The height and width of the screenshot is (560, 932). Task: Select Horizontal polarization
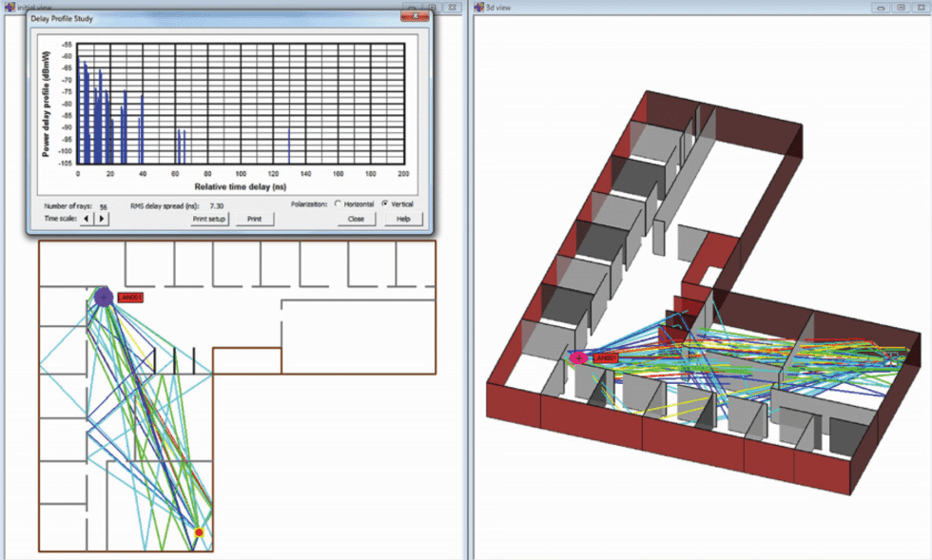pyautogui.click(x=337, y=203)
